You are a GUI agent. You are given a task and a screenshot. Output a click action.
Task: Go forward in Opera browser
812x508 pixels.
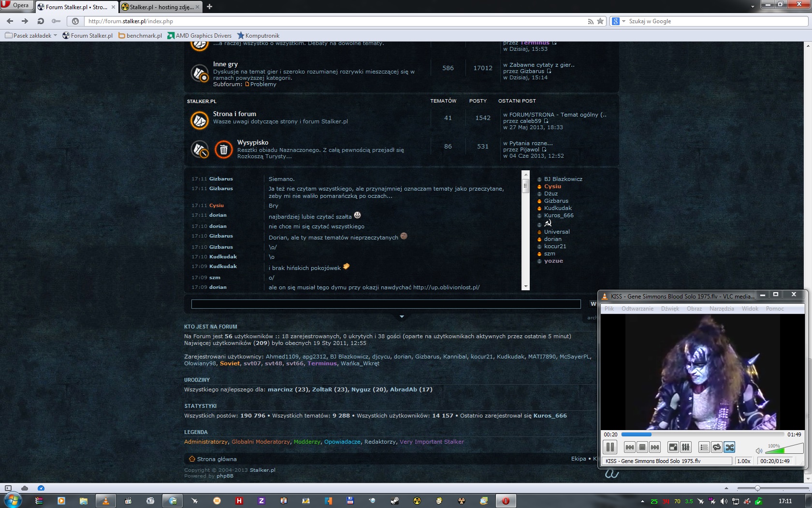click(x=25, y=21)
